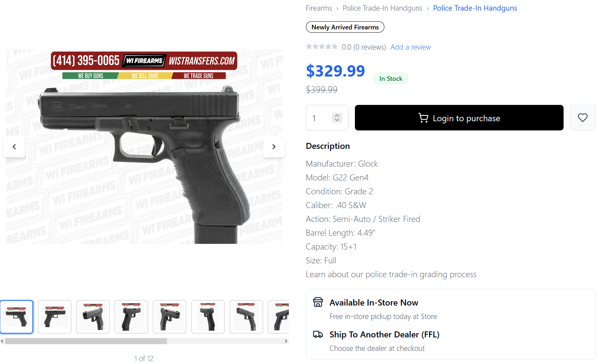Open first Police Trade-In Handguns breadcrumb
The width and height of the screenshot is (598, 364).
pos(382,8)
